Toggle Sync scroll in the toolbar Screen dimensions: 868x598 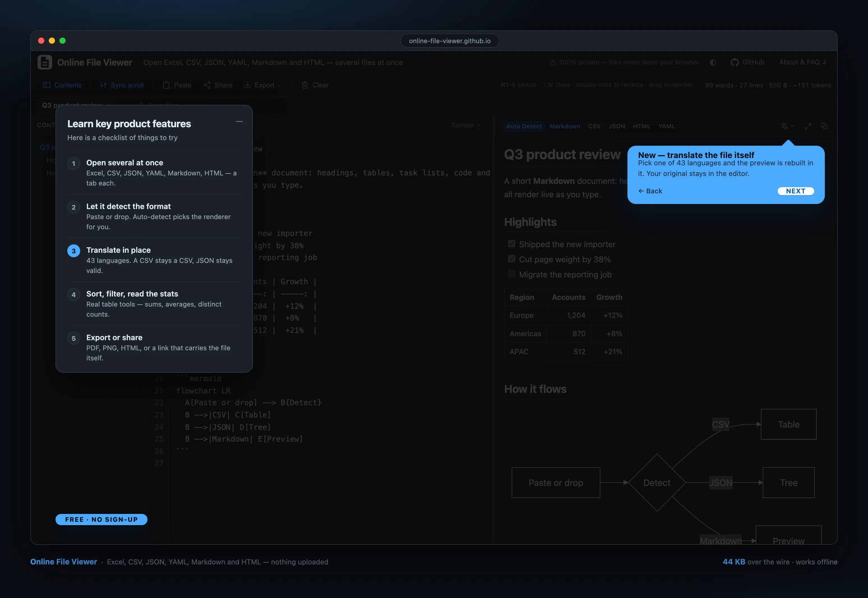(122, 85)
